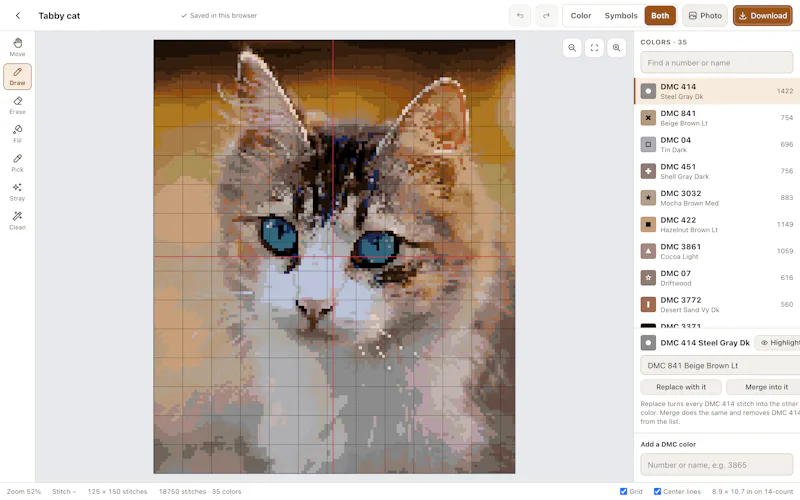This screenshot has height=500, width=800.
Task: Click the Find a number or name field
Action: click(716, 63)
